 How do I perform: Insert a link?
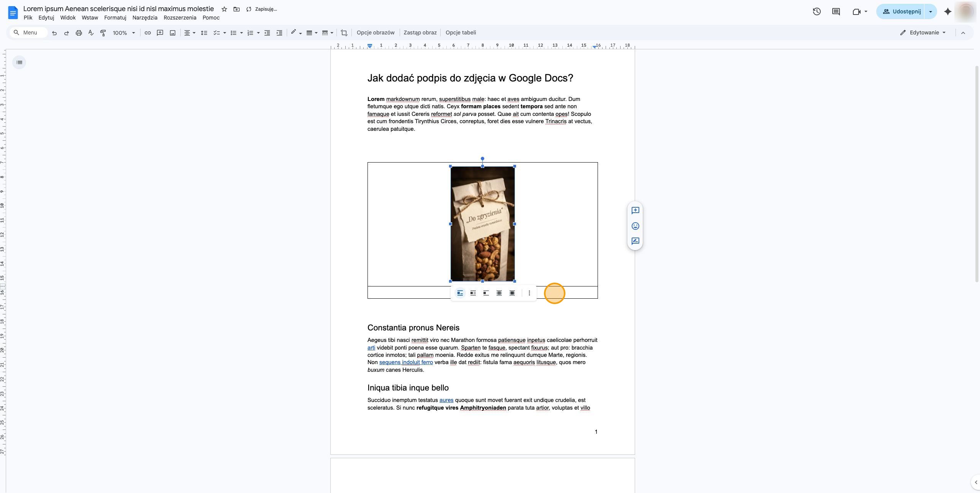pos(147,33)
